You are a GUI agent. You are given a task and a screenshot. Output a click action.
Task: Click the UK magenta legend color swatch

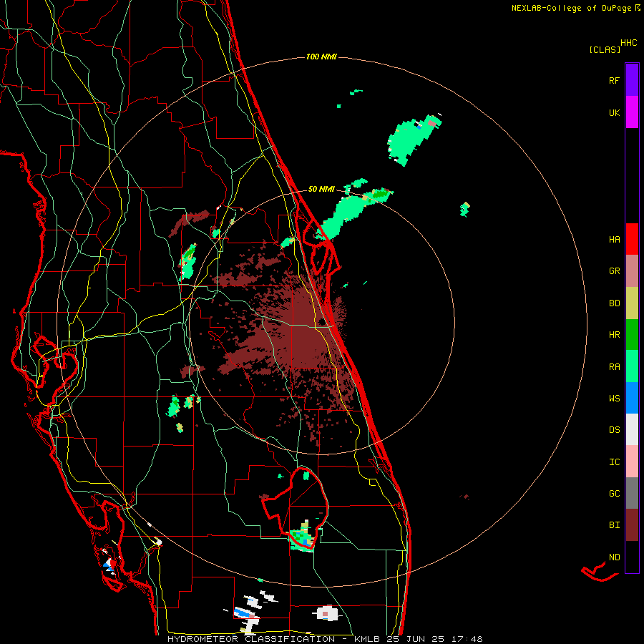(632, 112)
